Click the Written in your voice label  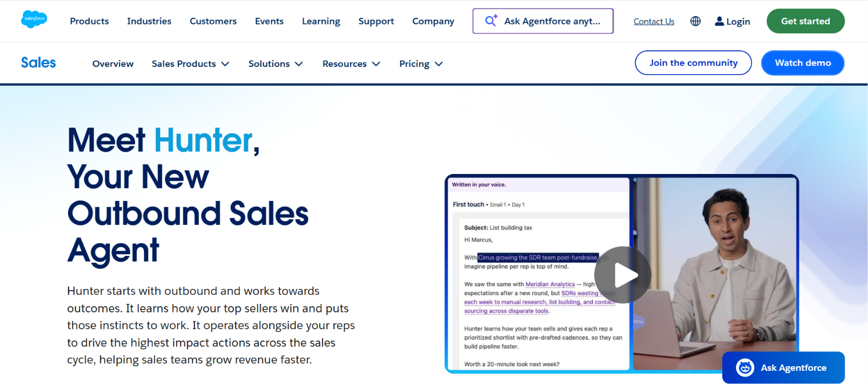point(479,185)
